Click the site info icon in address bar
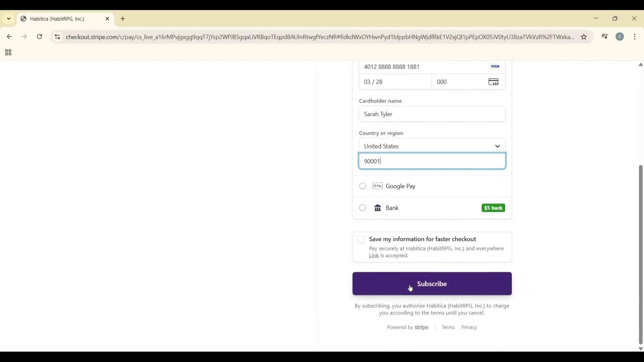 [57, 37]
